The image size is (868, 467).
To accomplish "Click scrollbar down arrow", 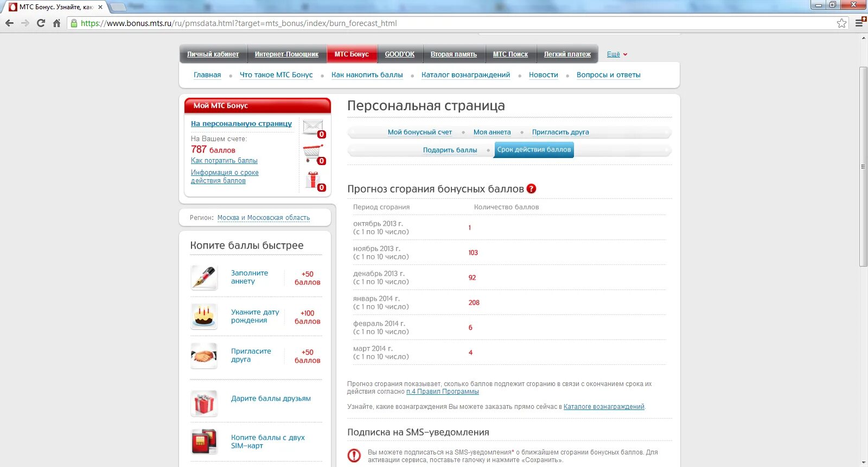I will 863,463.
